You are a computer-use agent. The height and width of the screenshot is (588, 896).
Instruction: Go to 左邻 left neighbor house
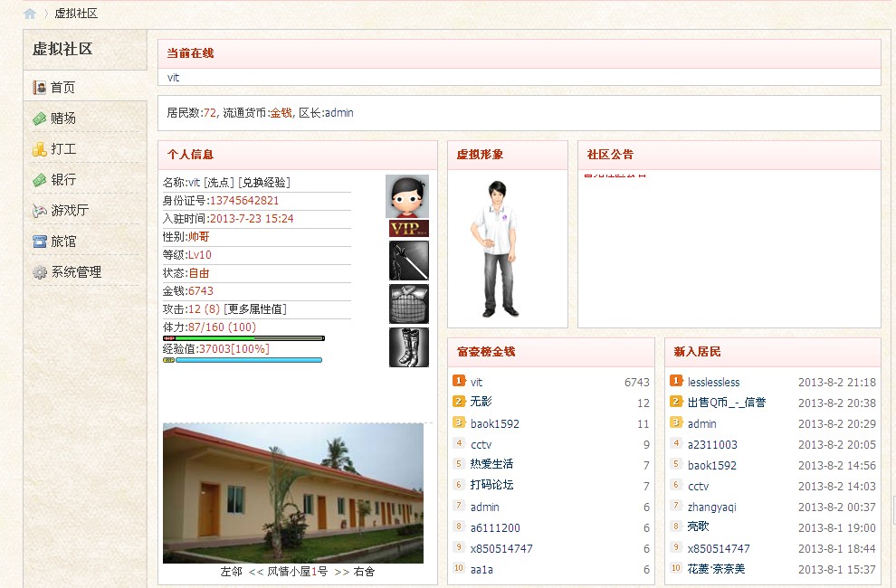(x=232, y=572)
